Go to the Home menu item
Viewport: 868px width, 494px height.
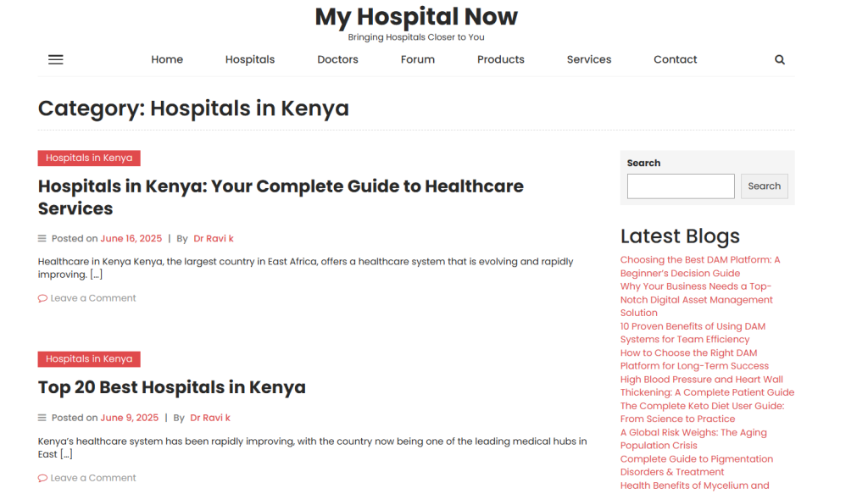point(167,60)
